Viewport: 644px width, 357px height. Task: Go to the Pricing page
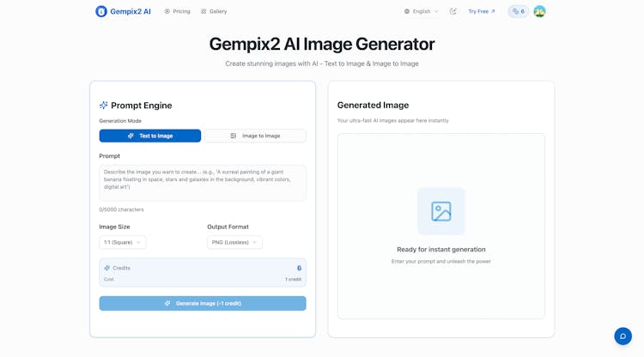click(x=178, y=11)
